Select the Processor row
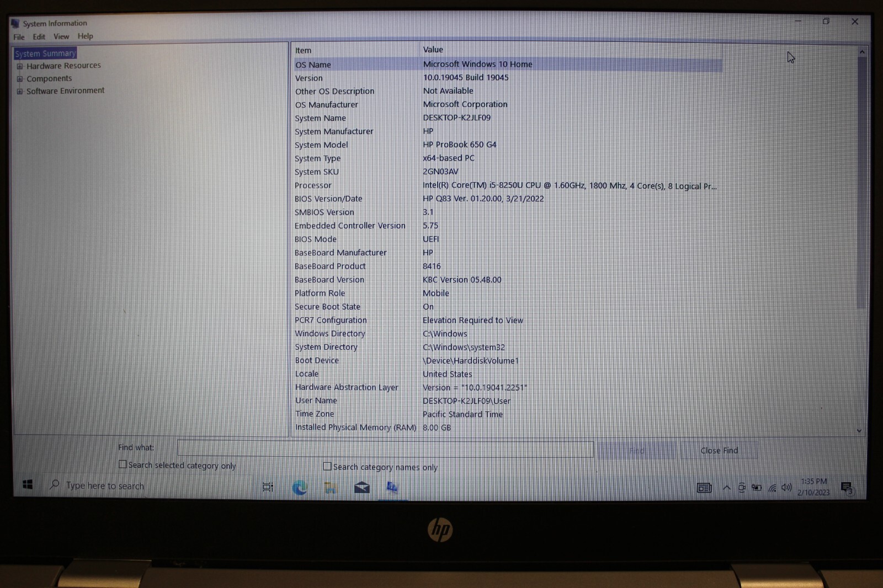This screenshot has width=883, height=588. [508, 185]
